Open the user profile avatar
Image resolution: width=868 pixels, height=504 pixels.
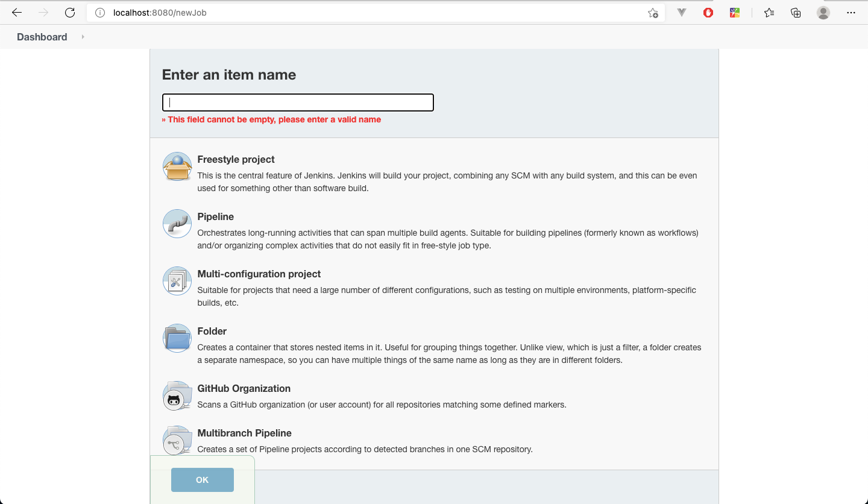point(823,13)
